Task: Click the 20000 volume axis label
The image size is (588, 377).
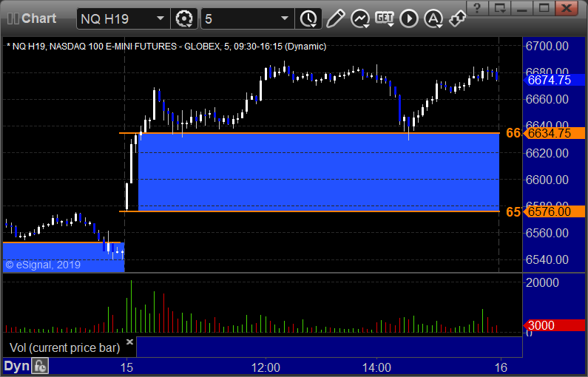Action: [x=542, y=282]
